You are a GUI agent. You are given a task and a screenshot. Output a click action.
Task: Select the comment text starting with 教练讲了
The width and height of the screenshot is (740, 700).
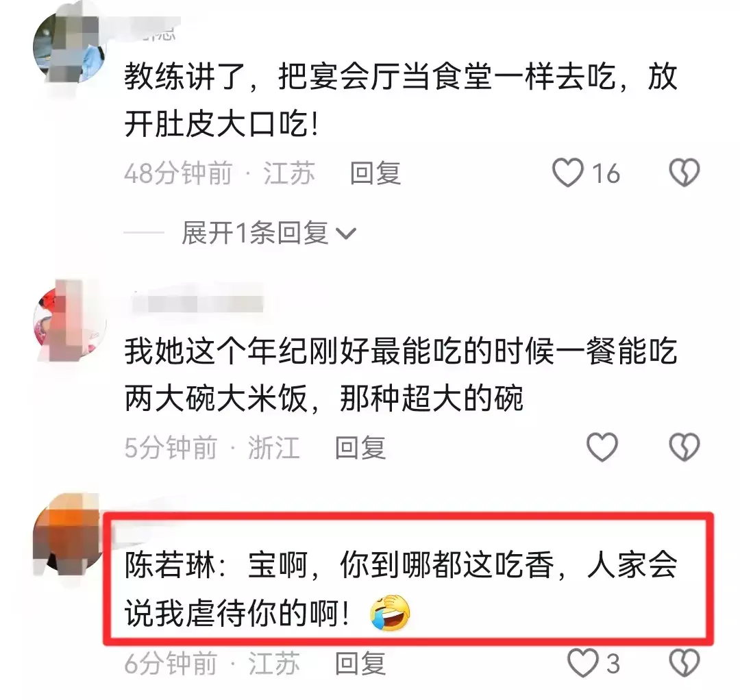point(401,101)
